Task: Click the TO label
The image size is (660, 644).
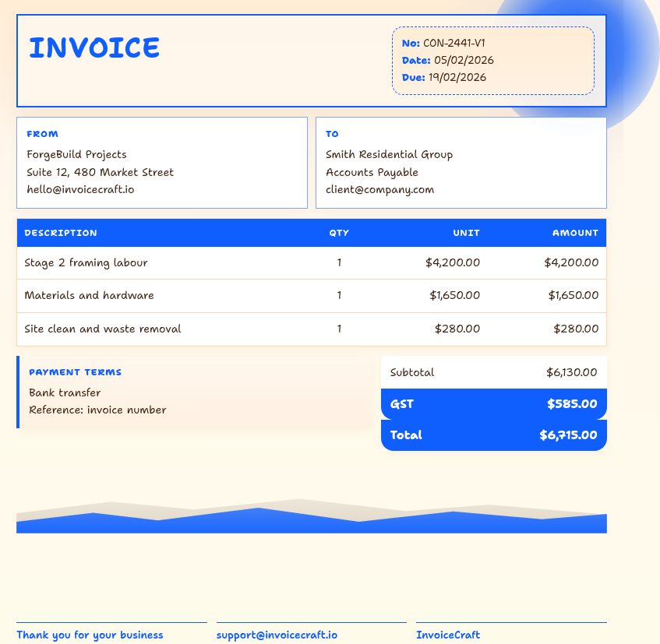Action: 332,134
